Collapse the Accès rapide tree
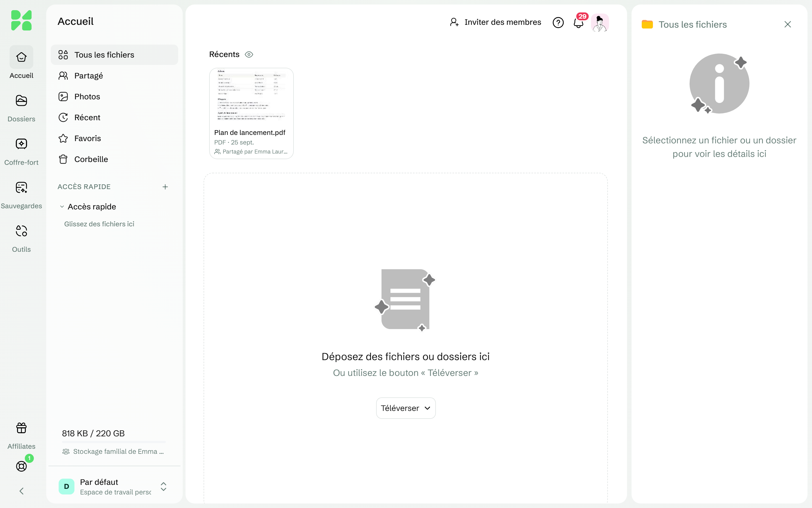 (62, 207)
